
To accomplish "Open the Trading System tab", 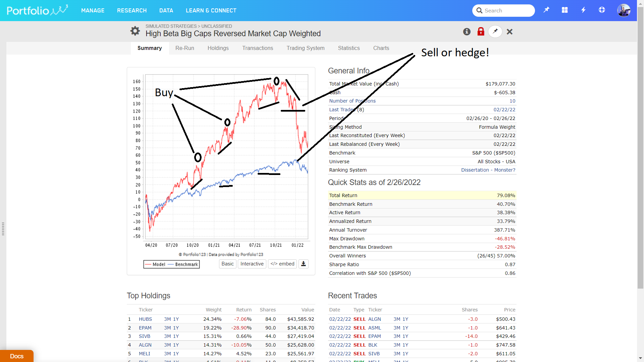I will [x=305, y=48].
